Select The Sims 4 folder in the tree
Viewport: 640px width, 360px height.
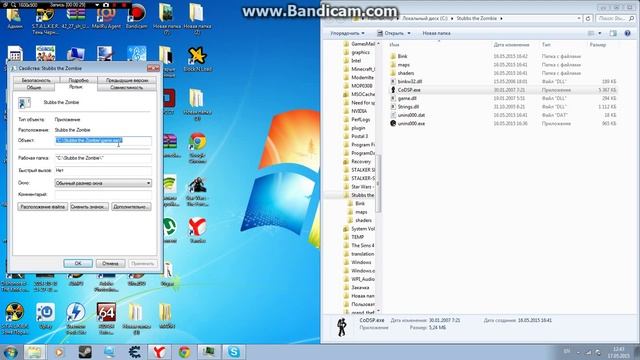[360, 245]
